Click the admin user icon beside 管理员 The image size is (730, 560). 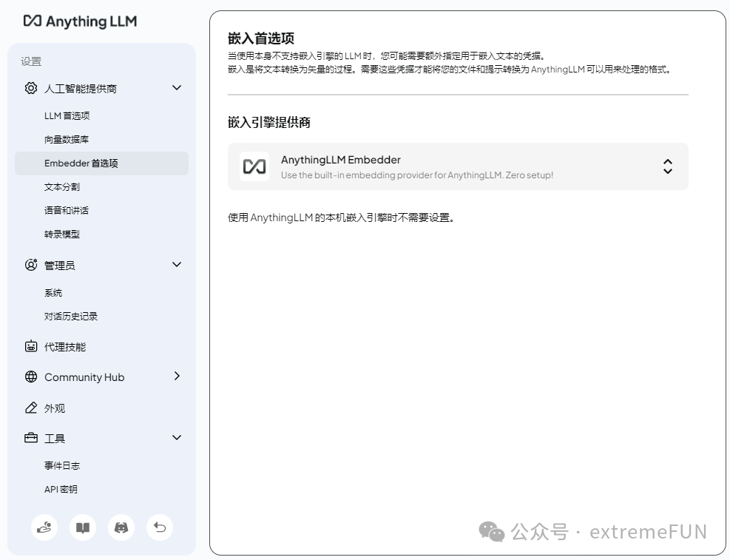(x=31, y=265)
